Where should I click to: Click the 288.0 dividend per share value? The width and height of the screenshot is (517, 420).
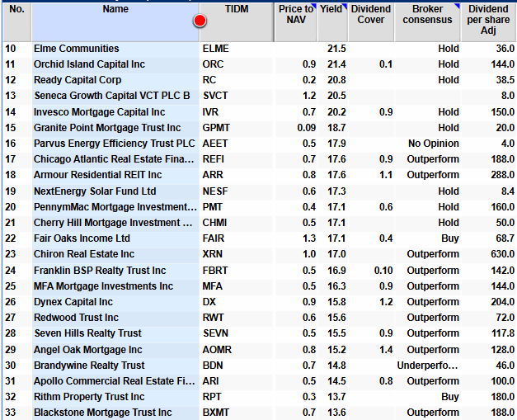point(502,175)
